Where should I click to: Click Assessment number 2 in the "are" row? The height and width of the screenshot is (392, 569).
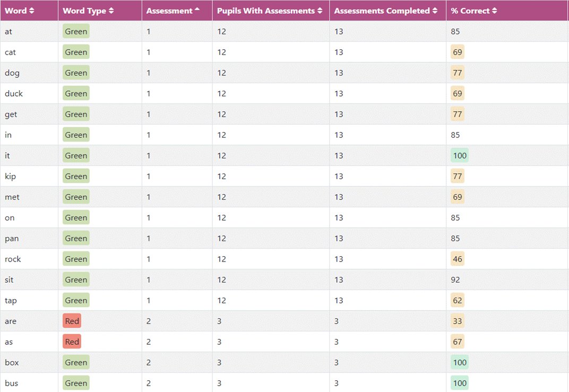pos(149,321)
